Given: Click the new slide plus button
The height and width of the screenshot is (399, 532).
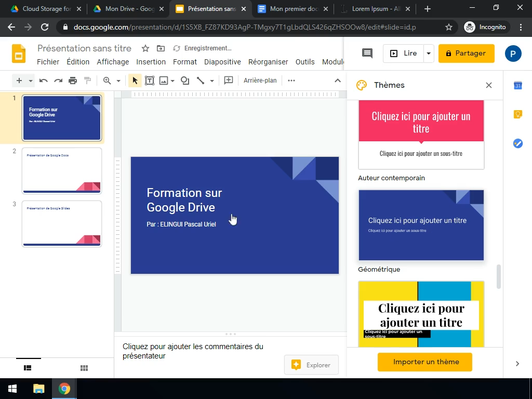Looking at the screenshot, I should 19,81.
